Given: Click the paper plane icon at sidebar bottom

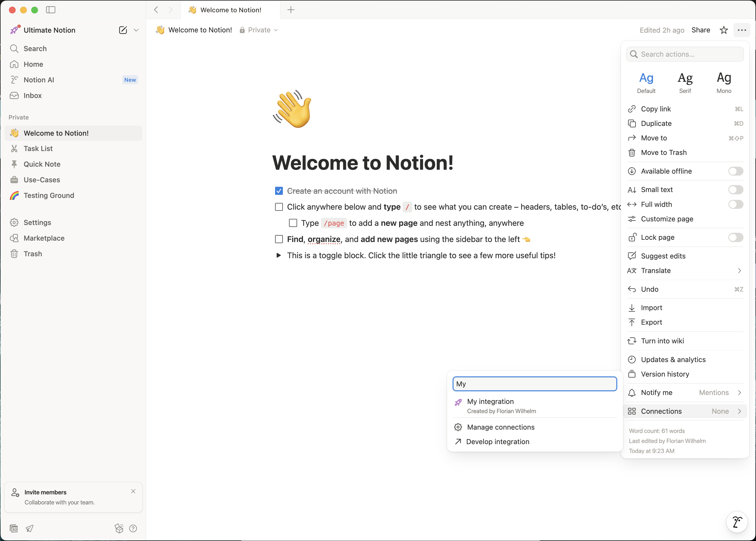Looking at the screenshot, I should pyautogui.click(x=30, y=528).
